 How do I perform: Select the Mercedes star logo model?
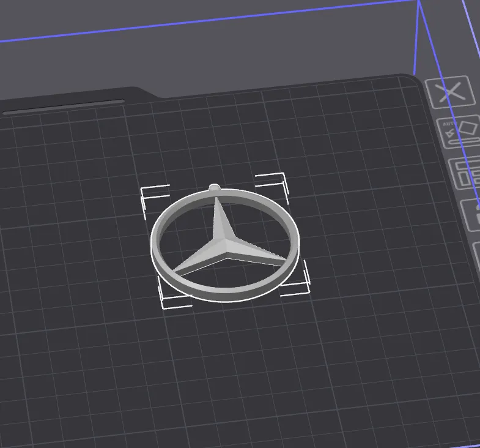(x=225, y=244)
